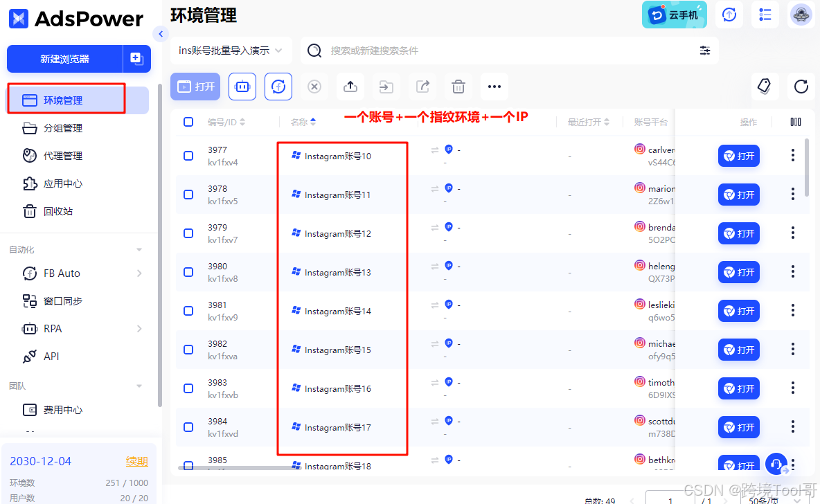Open the 50条/页 page size dropdown

pyautogui.click(x=774, y=500)
